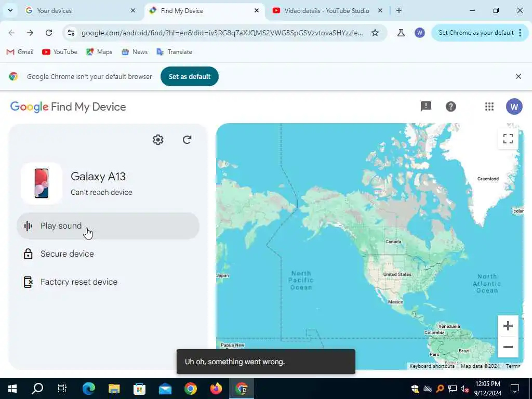Open the taskbar clock and date
This screenshot has height=399, width=532.
[x=487, y=389]
